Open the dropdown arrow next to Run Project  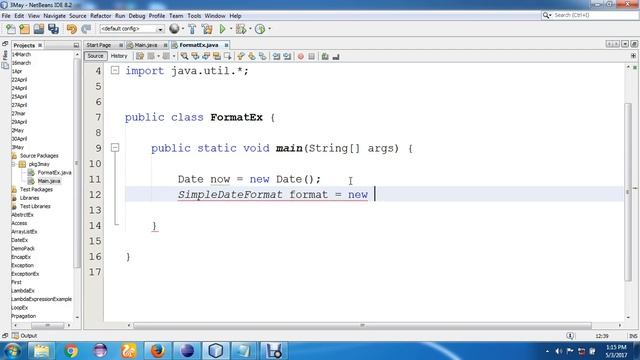coord(231,29)
